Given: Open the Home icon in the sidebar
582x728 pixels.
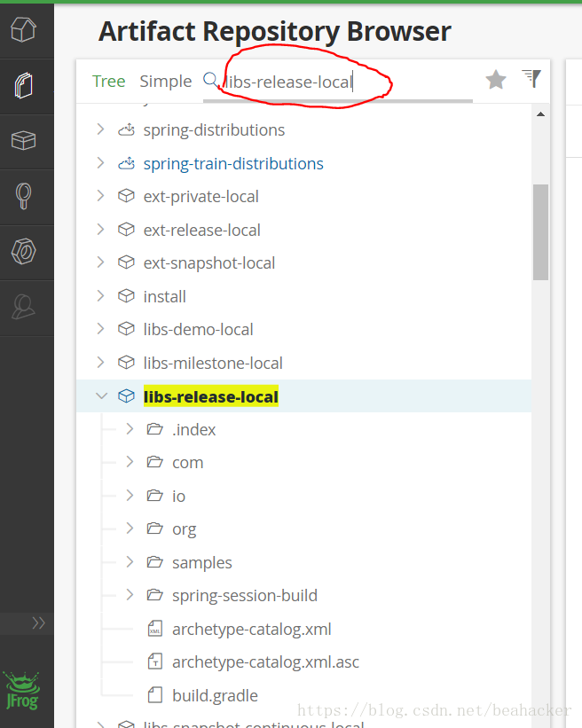Looking at the screenshot, I should click(x=23, y=30).
